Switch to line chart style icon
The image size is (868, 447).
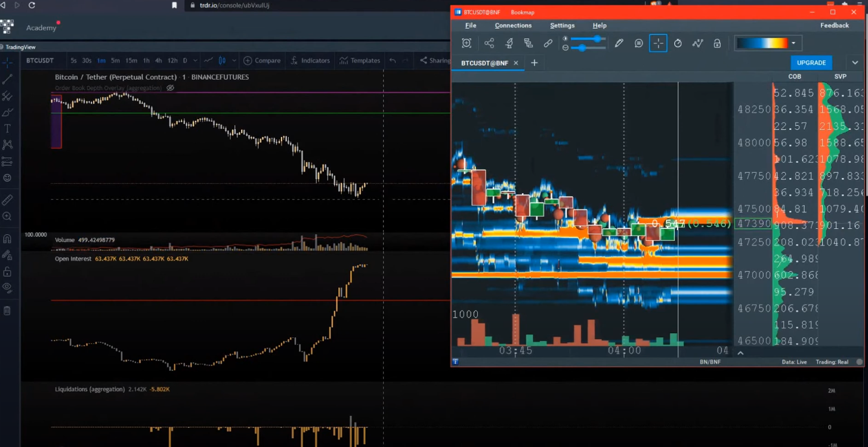click(208, 60)
